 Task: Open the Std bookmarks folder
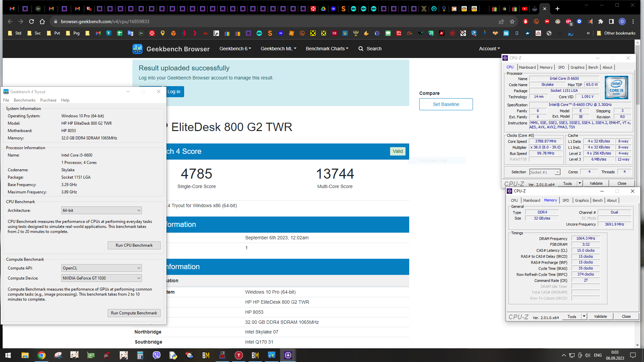click(x=15, y=33)
